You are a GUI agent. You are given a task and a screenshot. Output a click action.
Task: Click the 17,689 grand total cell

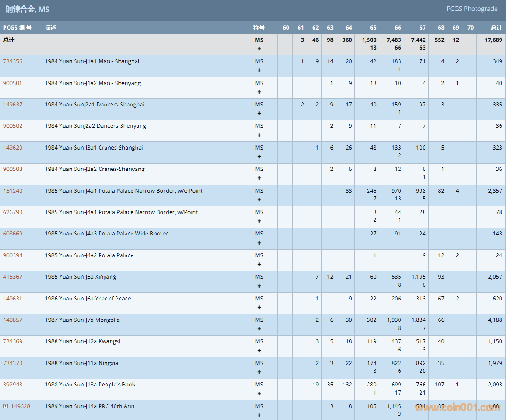[x=493, y=40]
